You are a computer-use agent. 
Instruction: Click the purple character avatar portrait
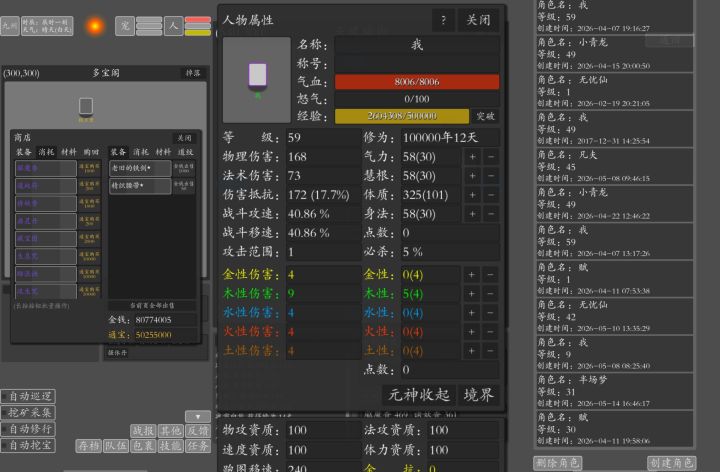coord(257,80)
